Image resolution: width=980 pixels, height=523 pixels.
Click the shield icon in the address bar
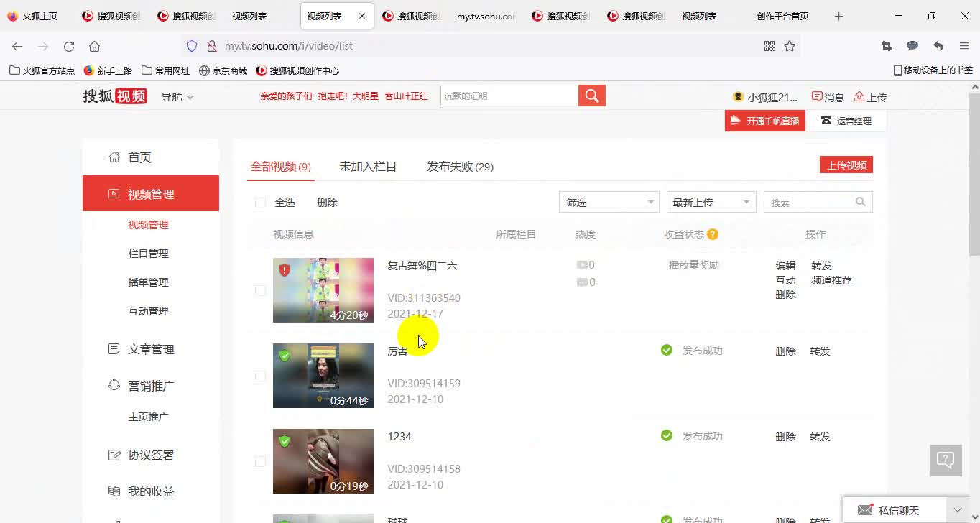pyautogui.click(x=192, y=46)
